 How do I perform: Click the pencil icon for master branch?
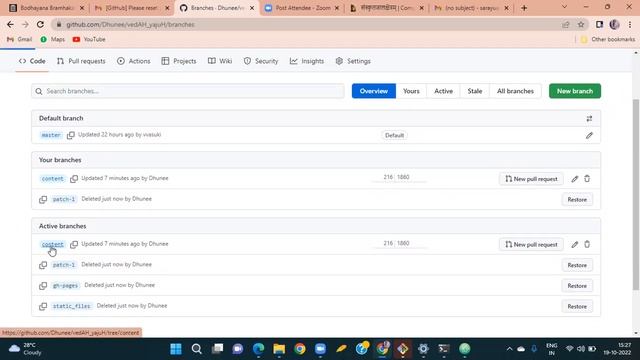click(589, 136)
